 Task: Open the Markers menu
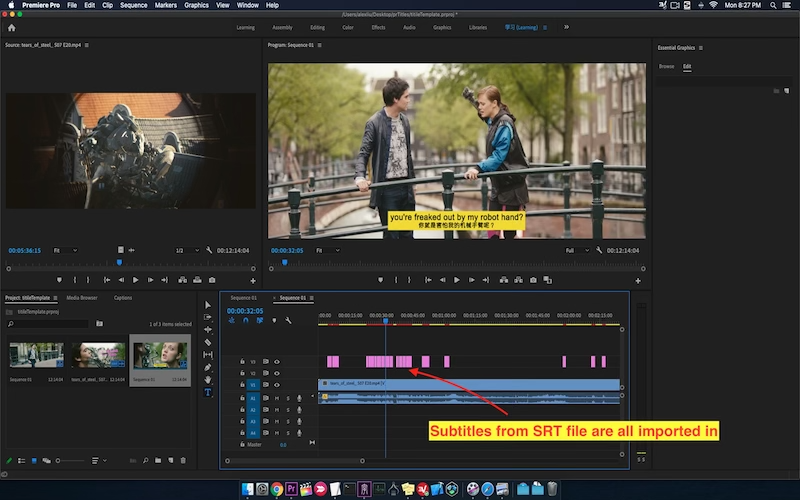coord(166,5)
